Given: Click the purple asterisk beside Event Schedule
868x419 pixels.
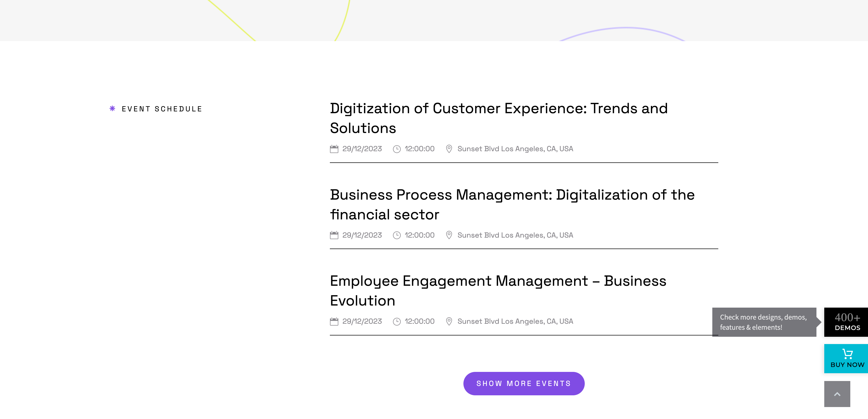Looking at the screenshot, I should pyautogui.click(x=112, y=109).
